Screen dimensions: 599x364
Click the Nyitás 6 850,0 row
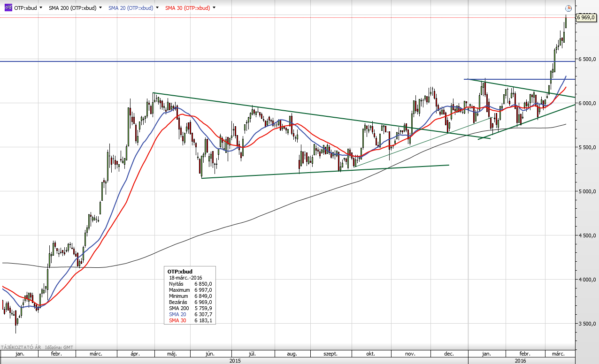point(190,284)
